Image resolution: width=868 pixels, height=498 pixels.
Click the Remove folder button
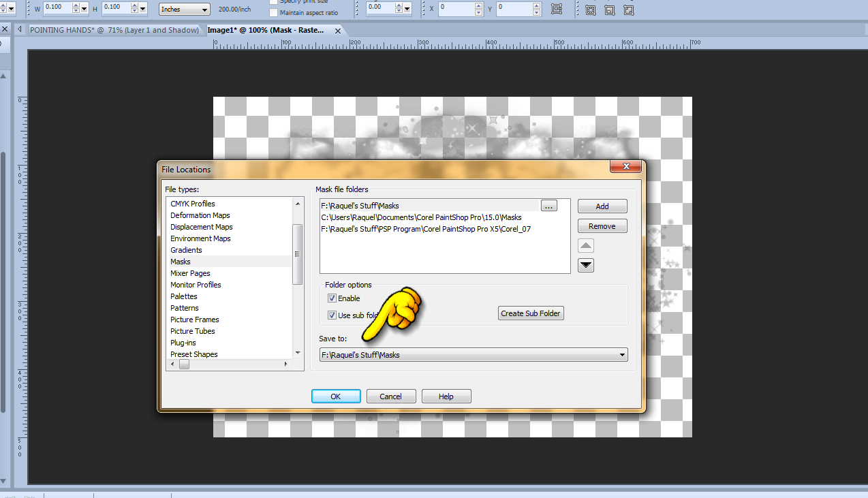pyautogui.click(x=602, y=226)
